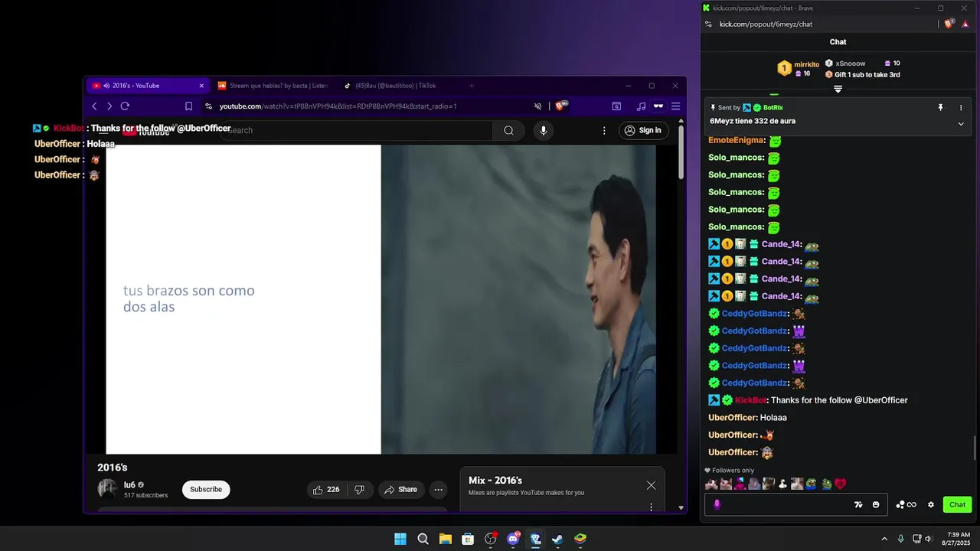The width and height of the screenshot is (980, 551).
Task: Open three-dot menu on pinned BotRix message
Action: (961, 108)
